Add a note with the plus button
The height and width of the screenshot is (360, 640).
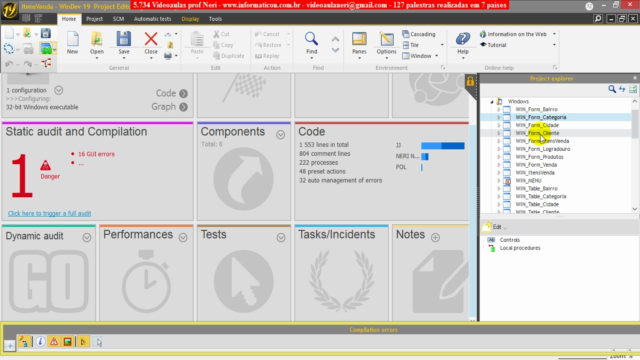pos(436,238)
